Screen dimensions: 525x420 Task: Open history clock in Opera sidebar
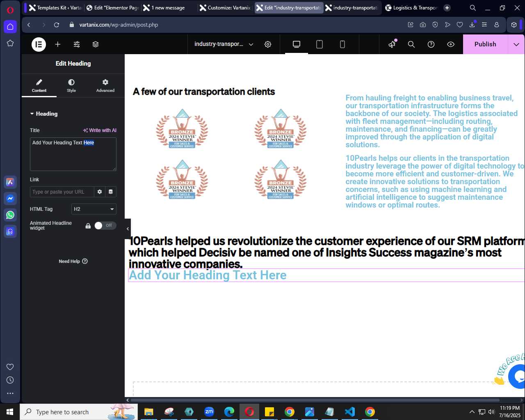pos(10,380)
